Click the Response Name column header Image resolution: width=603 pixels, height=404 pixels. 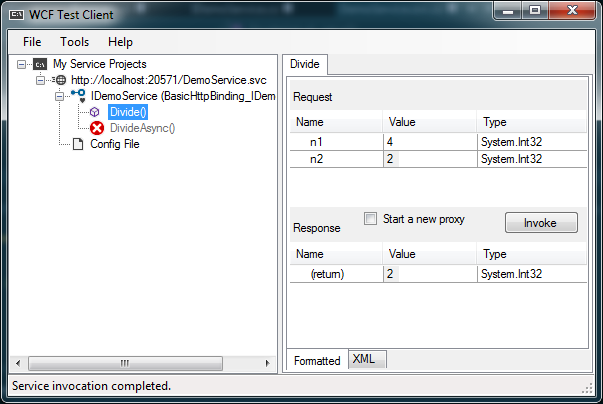coord(336,254)
